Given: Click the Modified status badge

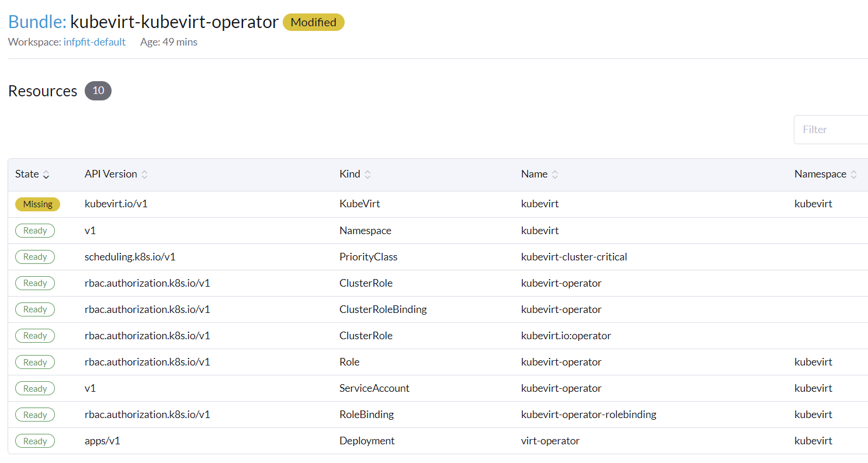Looking at the screenshot, I should coord(313,22).
